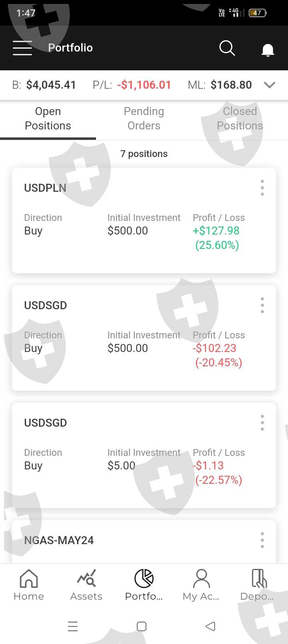
Task: Open the hamburger navigation menu
Action: pyautogui.click(x=22, y=48)
